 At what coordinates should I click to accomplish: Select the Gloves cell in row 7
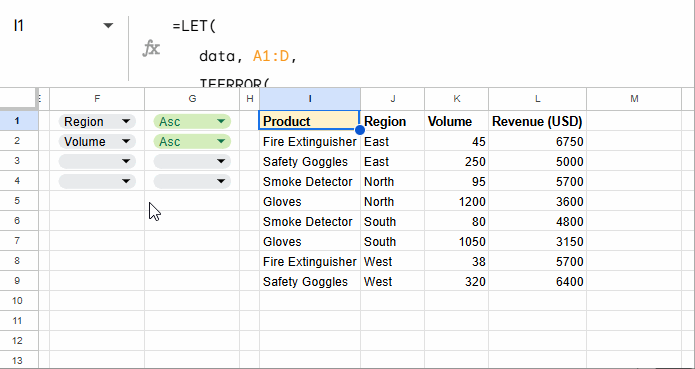310,241
